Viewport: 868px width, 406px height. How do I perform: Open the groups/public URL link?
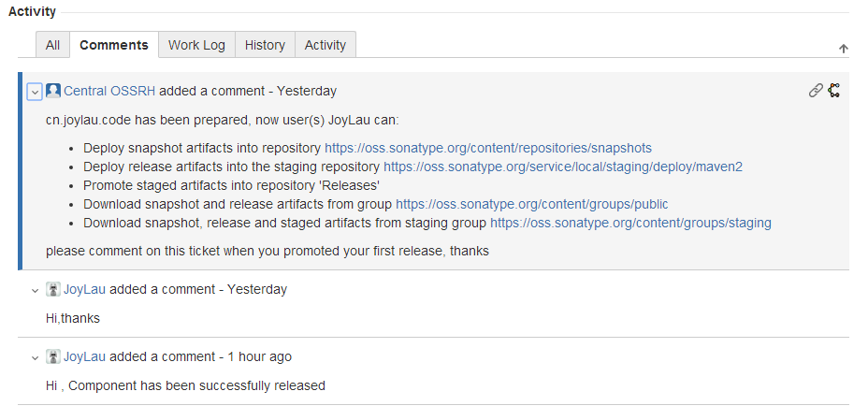pyautogui.click(x=531, y=204)
